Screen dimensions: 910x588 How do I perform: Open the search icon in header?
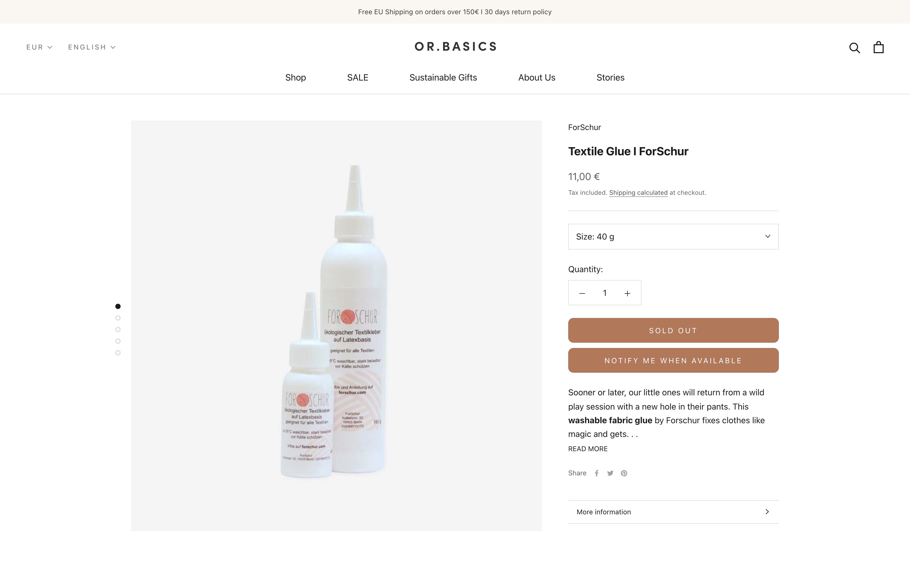point(854,48)
